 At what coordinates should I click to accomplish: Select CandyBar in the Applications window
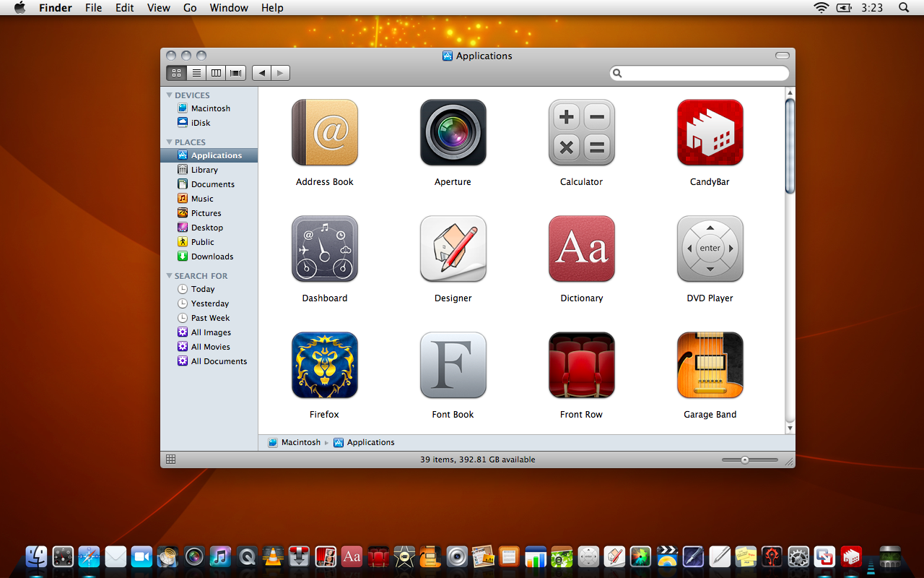point(710,133)
